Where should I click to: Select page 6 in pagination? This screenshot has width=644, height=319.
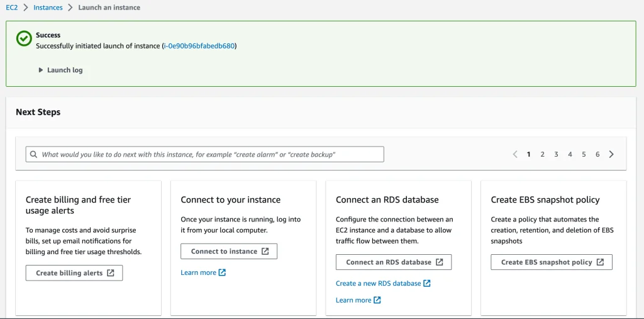click(x=597, y=154)
